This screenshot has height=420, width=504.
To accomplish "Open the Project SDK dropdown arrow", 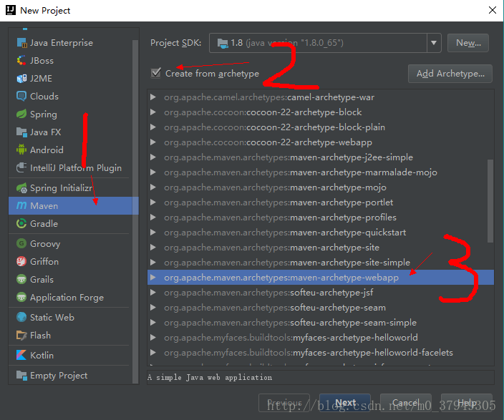I will pos(434,43).
